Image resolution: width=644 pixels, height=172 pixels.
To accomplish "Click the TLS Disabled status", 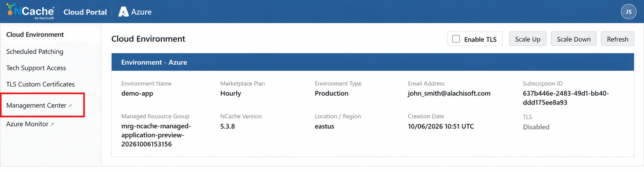I will [x=536, y=127].
